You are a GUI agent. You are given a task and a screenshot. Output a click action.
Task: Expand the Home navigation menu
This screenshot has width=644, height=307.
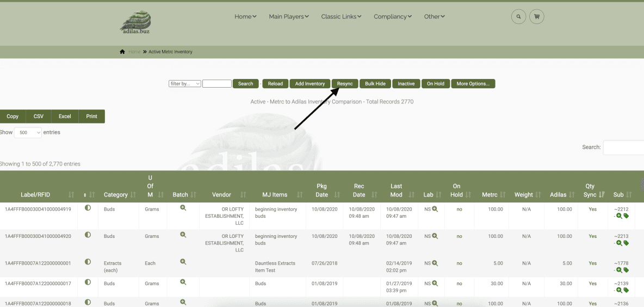click(245, 16)
